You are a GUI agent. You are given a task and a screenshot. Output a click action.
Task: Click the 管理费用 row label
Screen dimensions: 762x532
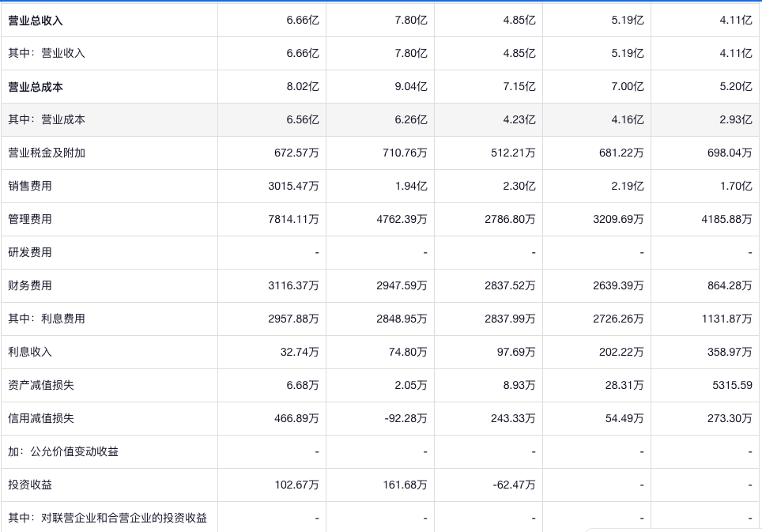pos(30,220)
